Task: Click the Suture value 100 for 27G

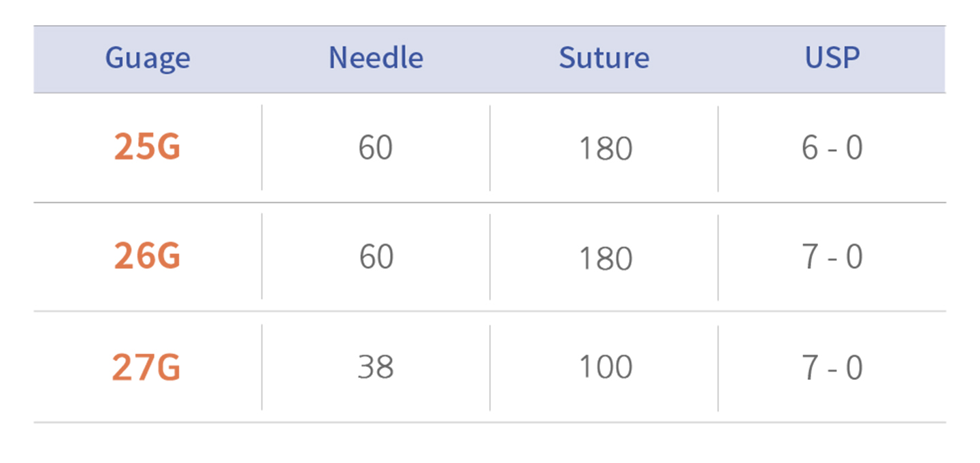Action: click(605, 368)
